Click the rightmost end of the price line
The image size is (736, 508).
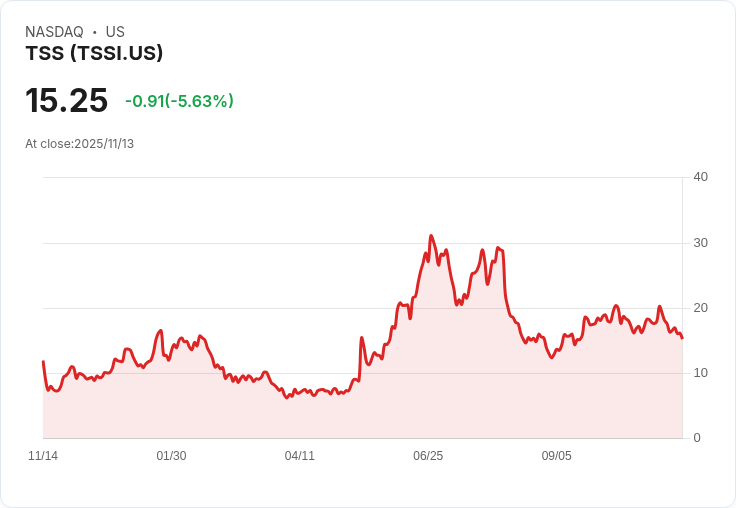point(682,338)
